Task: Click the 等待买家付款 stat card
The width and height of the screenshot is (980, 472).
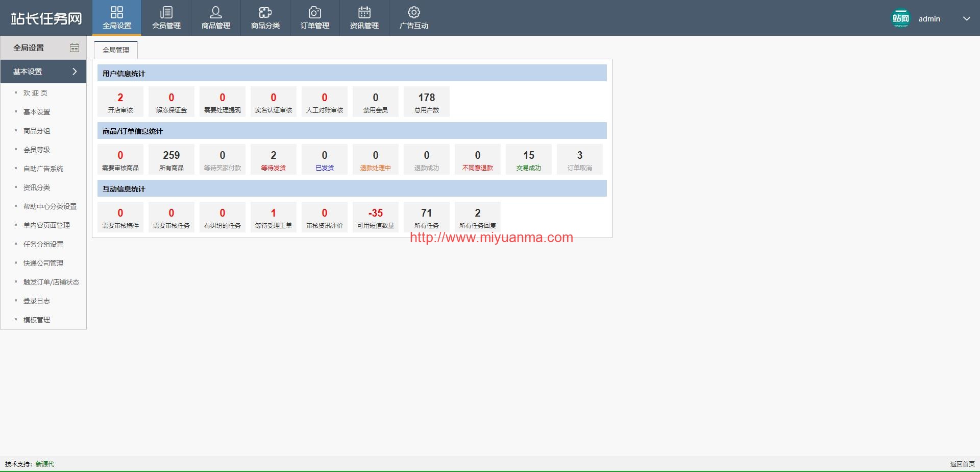Action: click(223, 159)
